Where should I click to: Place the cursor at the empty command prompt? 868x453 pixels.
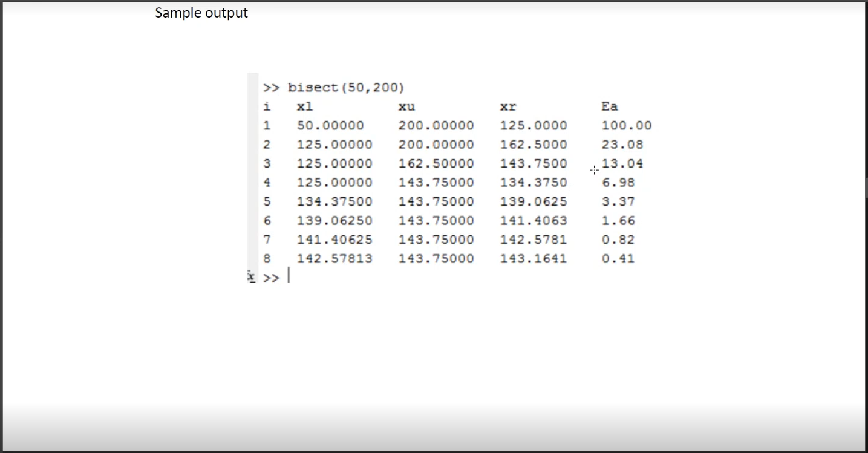pyautogui.click(x=289, y=276)
